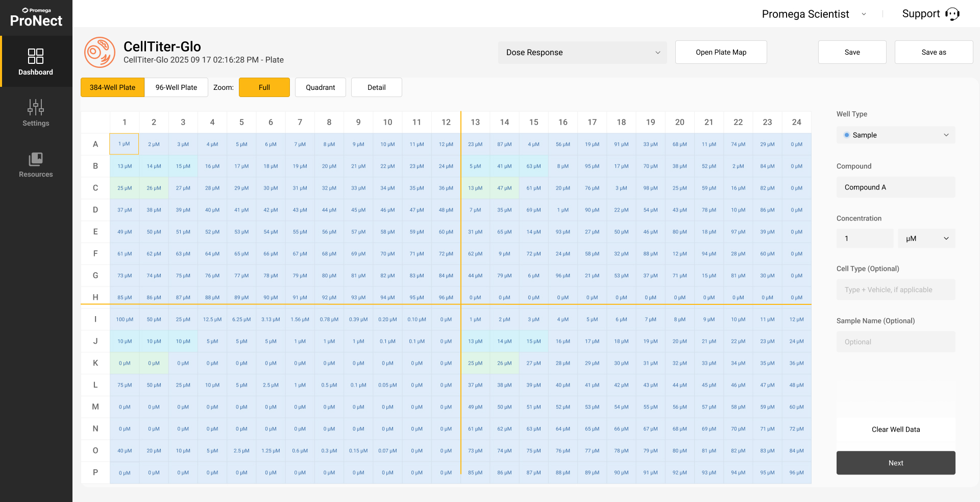Viewport: 980px width, 502px height.
Task: Click the Cell Type optional field
Action: (x=896, y=290)
